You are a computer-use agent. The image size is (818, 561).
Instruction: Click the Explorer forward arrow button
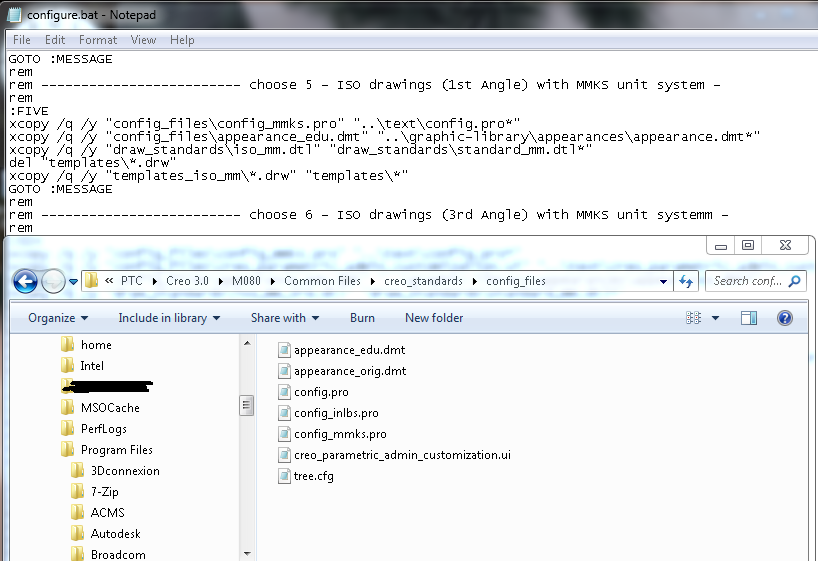coord(53,282)
